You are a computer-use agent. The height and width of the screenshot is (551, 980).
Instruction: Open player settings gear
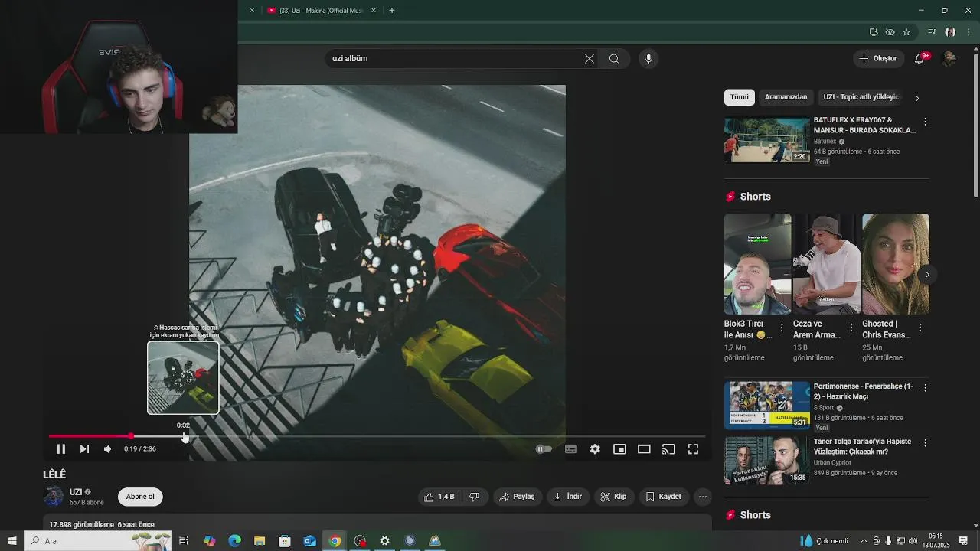595,449
